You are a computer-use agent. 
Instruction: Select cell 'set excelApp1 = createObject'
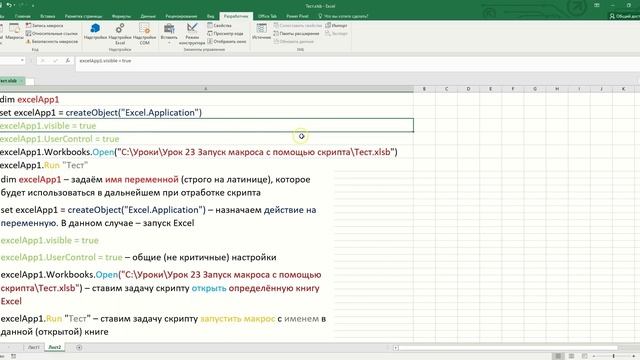207,112
